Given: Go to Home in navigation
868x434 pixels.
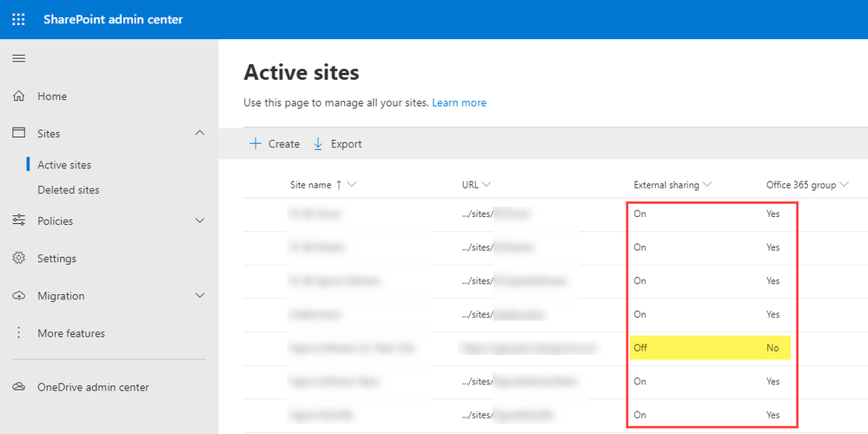Looking at the screenshot, I should coord(52,96).
